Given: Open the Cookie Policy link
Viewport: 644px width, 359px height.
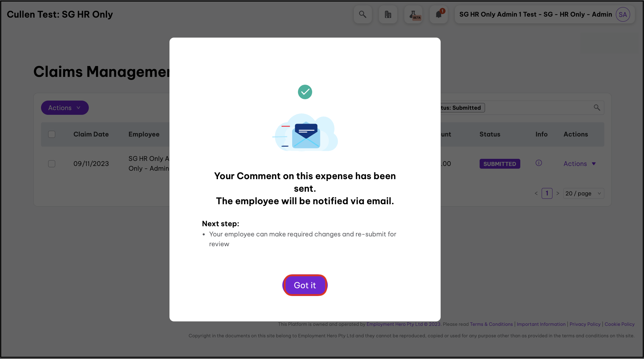Looking at the screenshot, I should [619, 324].
